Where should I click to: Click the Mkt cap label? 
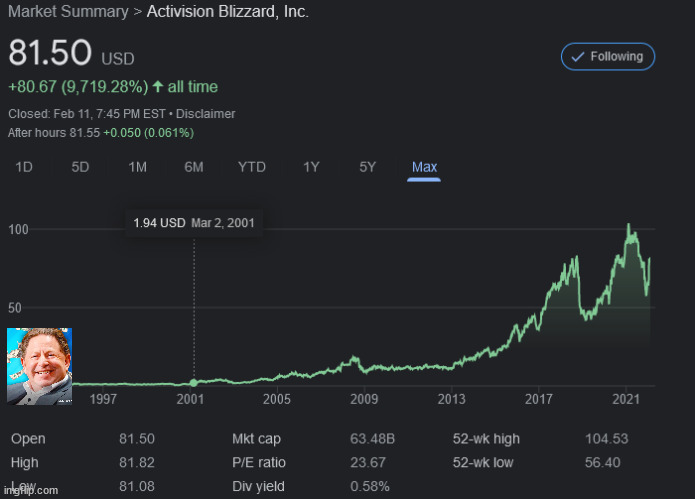point(256,439)
